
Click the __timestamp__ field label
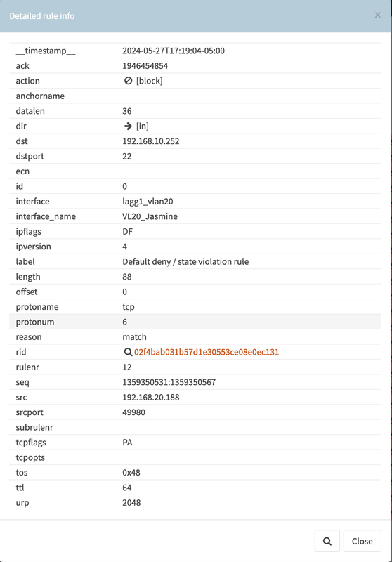coord(46,51)
